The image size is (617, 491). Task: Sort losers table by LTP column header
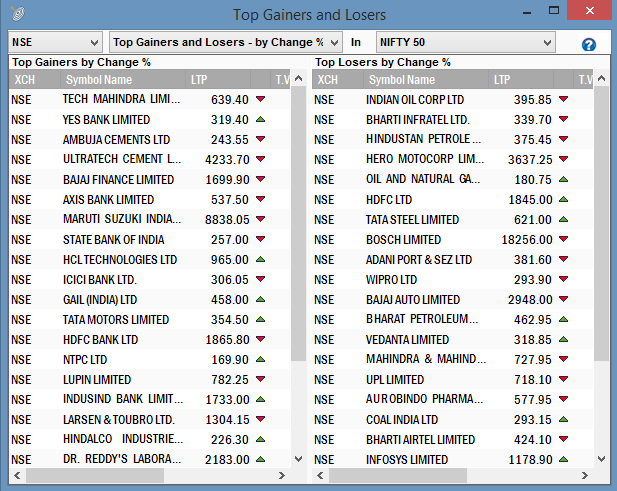tap(502, 79)
